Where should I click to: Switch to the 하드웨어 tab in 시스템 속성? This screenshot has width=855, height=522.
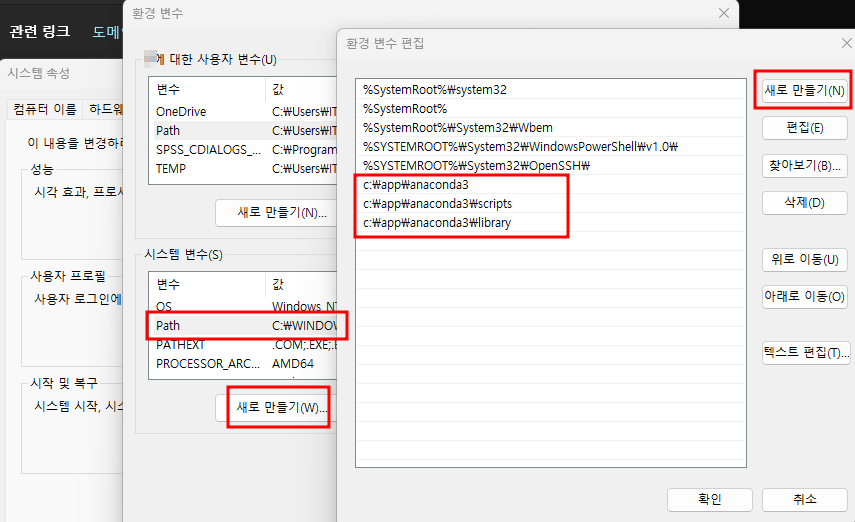click(104, 110)
